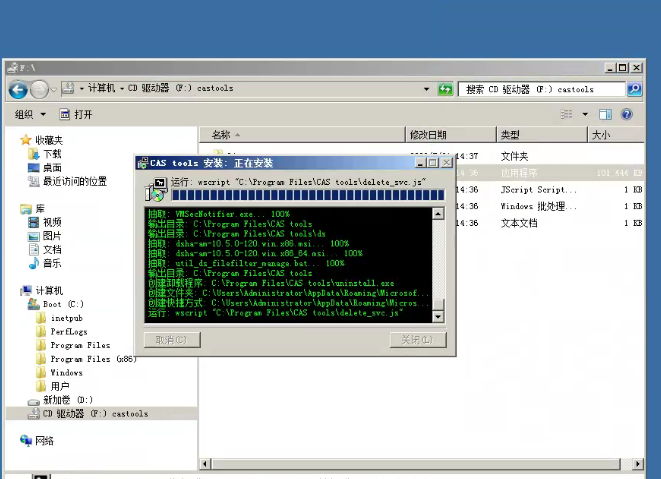
Task: Open the 用户 folder in tree
Action: (59, 386)
